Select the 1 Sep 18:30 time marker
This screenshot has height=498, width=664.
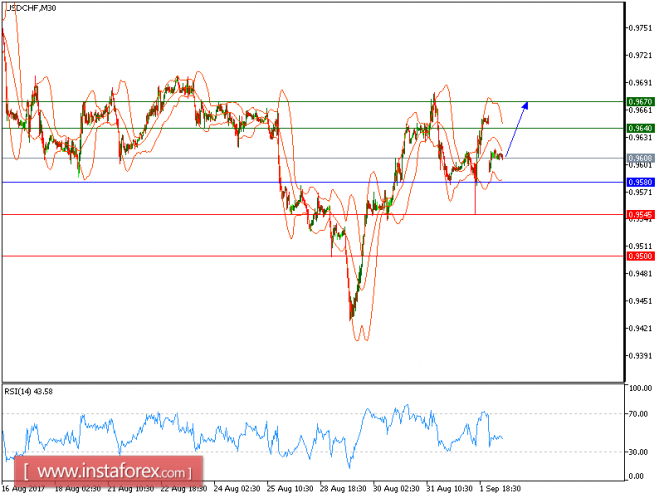[x=501, y=489]
